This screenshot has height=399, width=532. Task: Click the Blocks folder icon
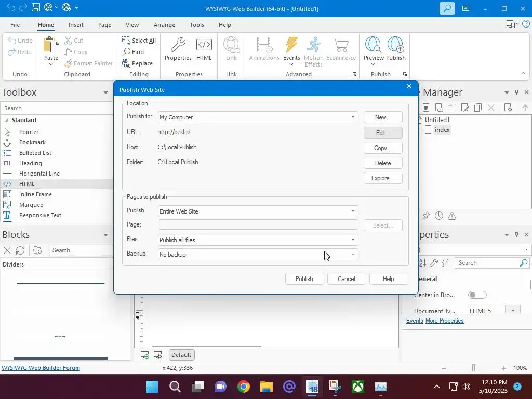coord(37,250)
